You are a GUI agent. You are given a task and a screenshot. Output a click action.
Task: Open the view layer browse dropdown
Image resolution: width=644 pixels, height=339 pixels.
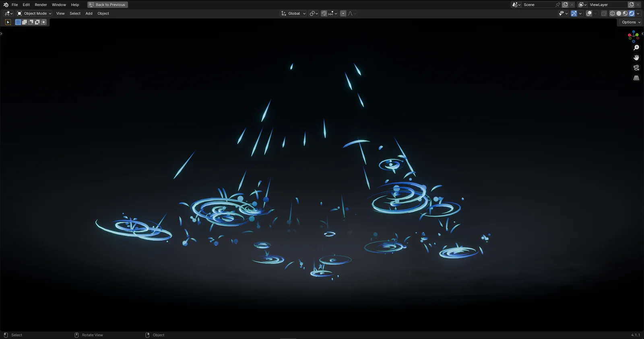(x=582, y=5)
